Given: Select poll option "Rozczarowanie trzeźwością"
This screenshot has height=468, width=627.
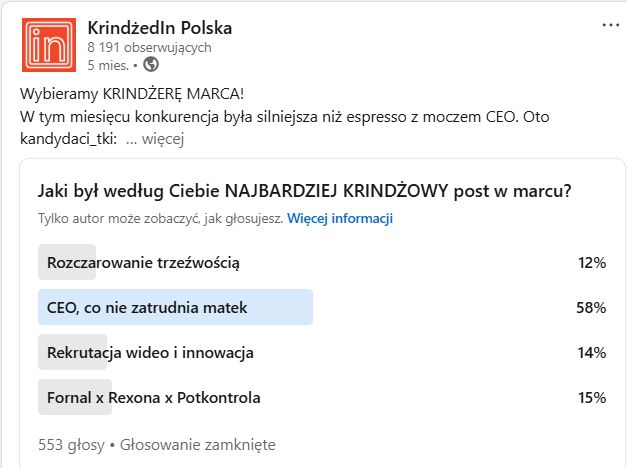Looking at the screenshot, I should pyautogui.click(x=143, y=263).
